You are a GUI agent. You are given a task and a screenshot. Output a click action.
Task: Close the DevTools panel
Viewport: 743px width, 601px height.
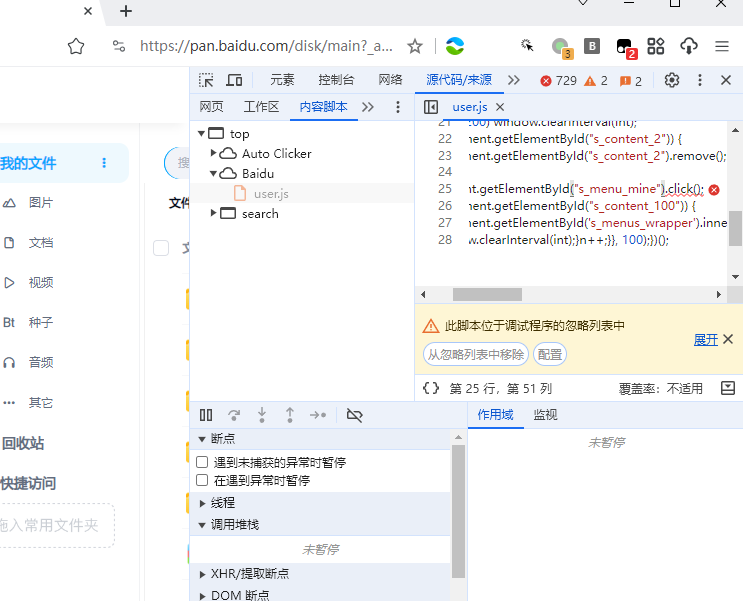point(725,80)
